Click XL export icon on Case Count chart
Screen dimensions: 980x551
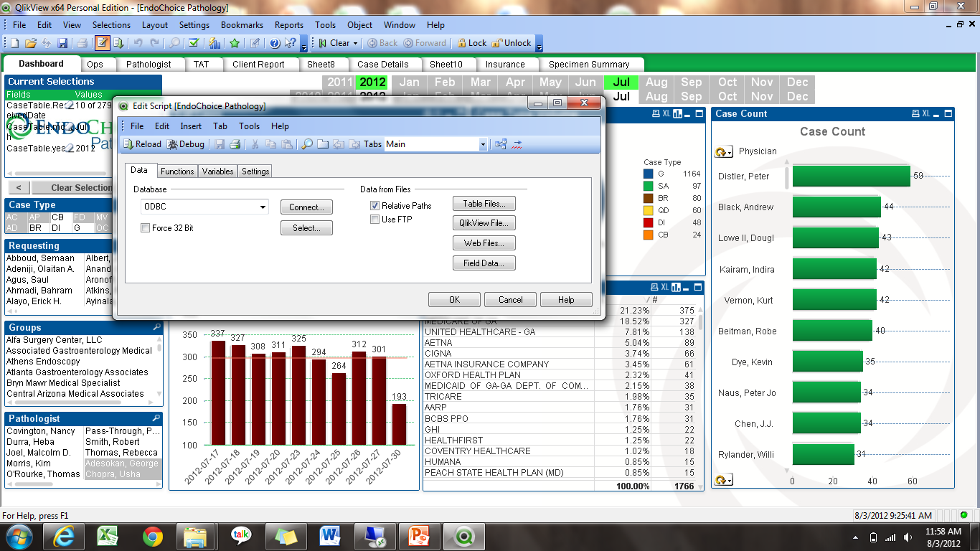tap(926, 113)
